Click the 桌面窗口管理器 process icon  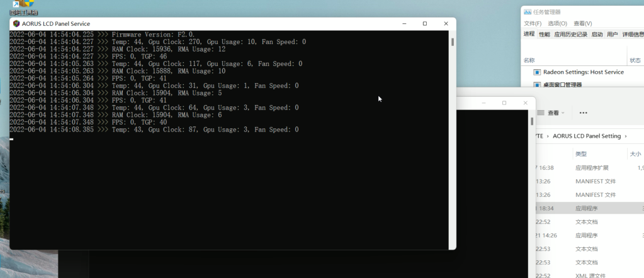[x=537, y=84]
